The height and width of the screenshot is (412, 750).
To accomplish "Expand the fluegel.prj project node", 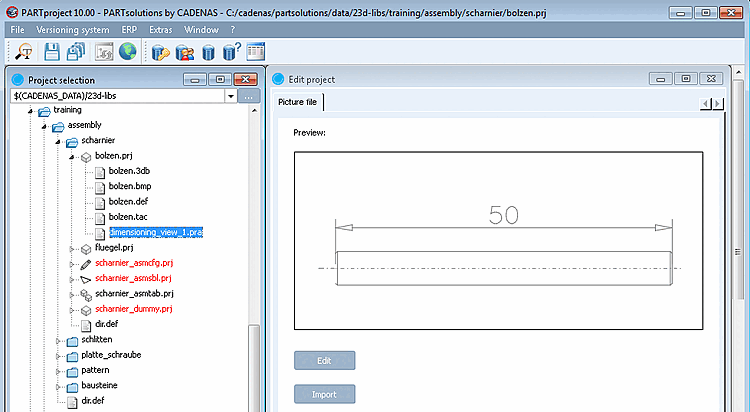I will click(x=71, y=248).
